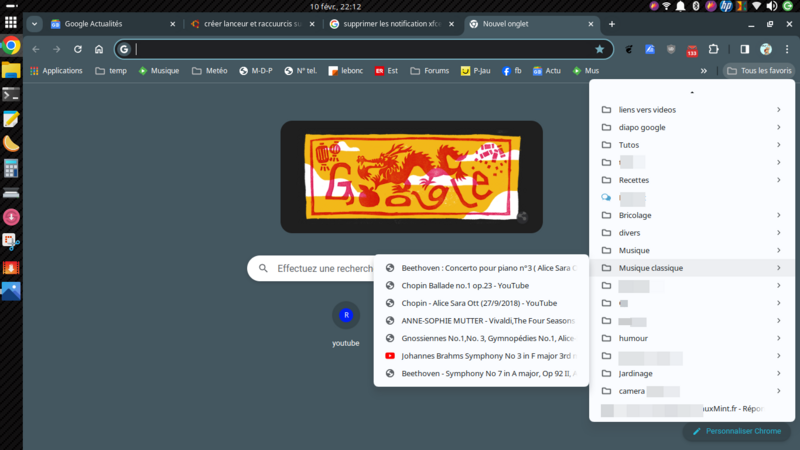Open Musique classique folder entry
This screenshot has width=800, height=450.
point(692,268)
